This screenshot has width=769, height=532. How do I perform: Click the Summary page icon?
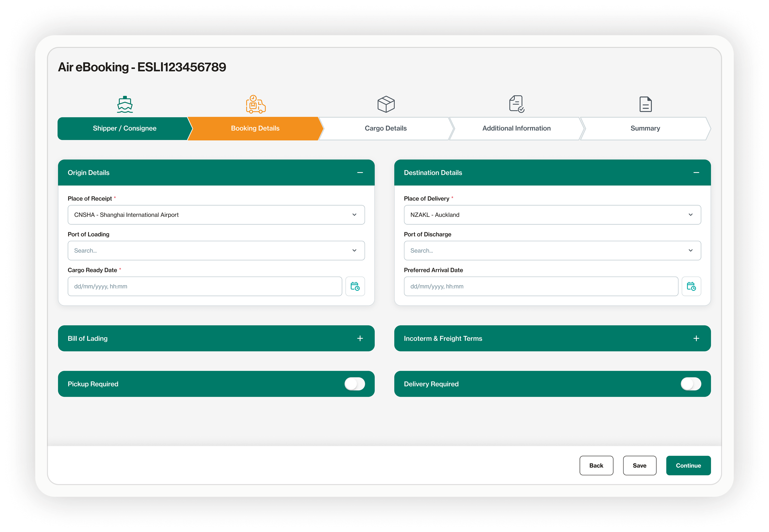(x=645, y=104)
